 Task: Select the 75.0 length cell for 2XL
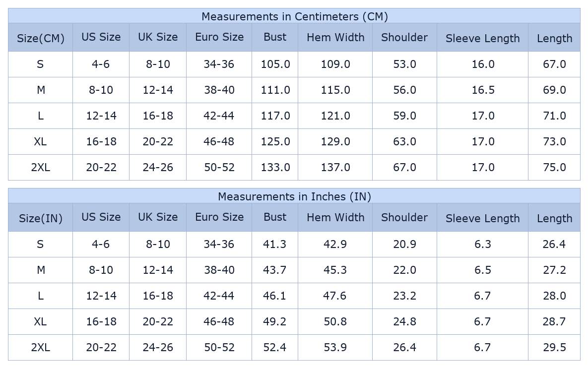[554, 168]
